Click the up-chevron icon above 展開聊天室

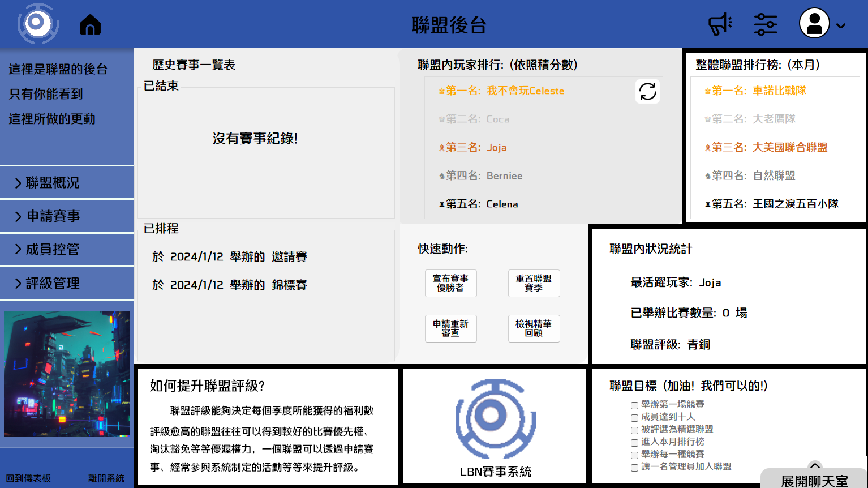point(815,465)
